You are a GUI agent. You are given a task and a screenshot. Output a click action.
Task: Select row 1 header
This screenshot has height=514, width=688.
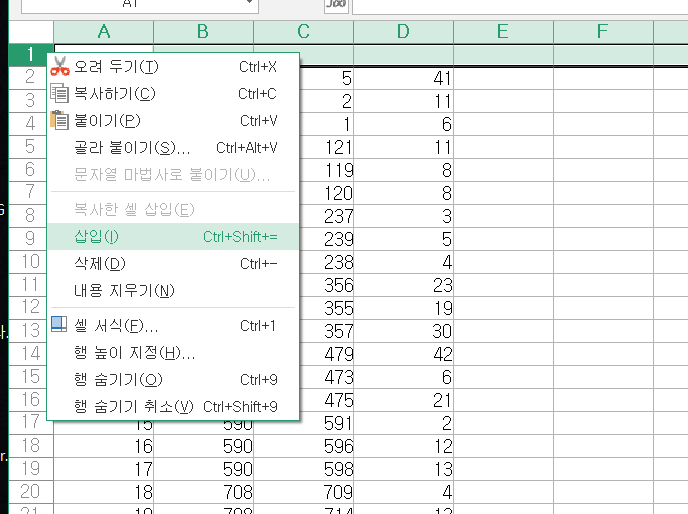pos(28,55)
